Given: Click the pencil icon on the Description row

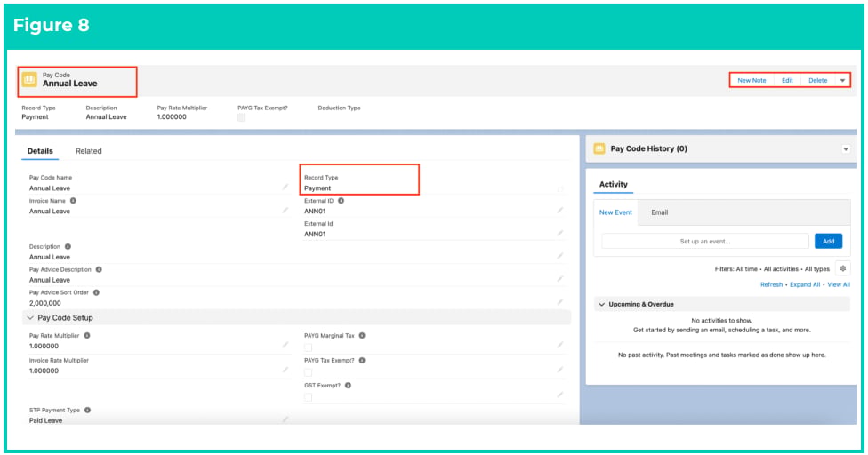Looking at the screenshot, I should tap(560, 255).
